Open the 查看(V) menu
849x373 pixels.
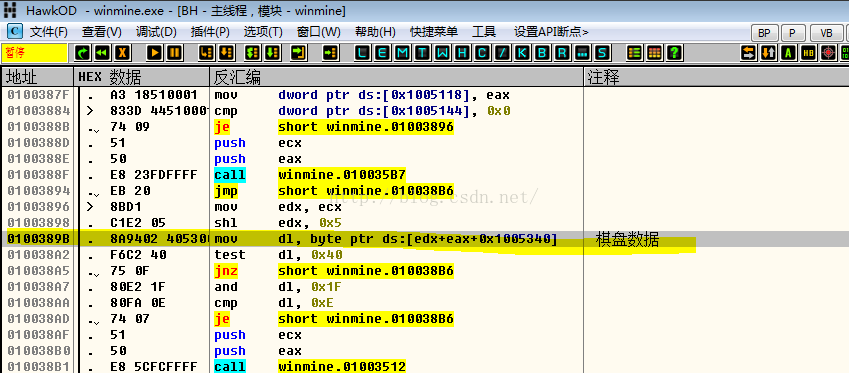(x=102, y=32)
